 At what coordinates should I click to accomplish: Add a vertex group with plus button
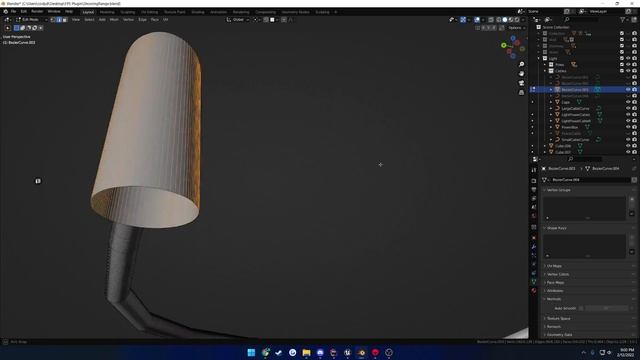click(x=632, y=200)
